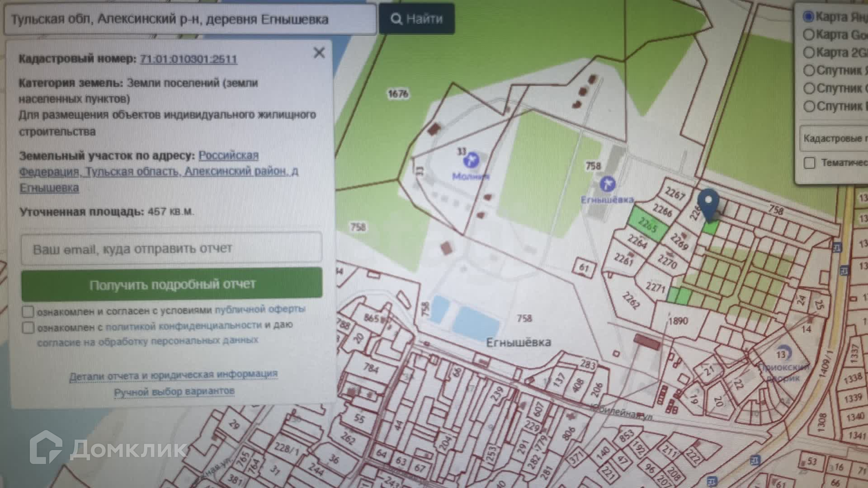This screenshot has width=868, height=488.
Task: Open Детали отчета и юридическая информация link
Action: tap(173, 375)
